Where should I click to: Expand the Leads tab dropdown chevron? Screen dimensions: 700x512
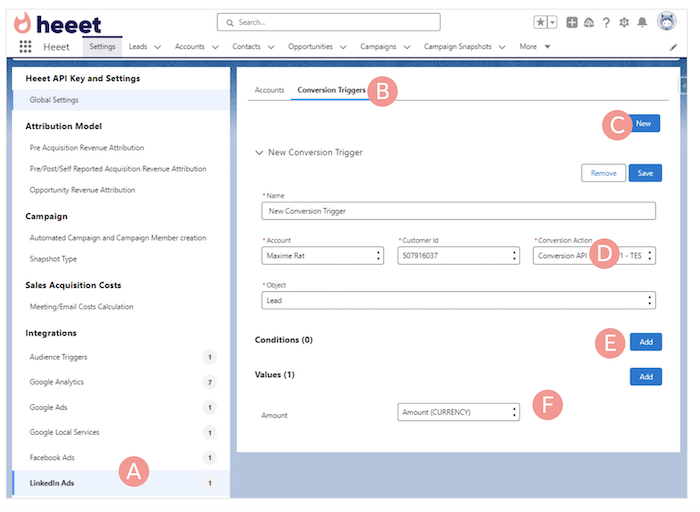coord(158,47)
